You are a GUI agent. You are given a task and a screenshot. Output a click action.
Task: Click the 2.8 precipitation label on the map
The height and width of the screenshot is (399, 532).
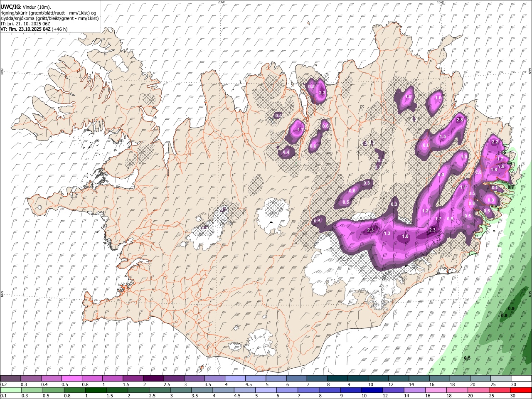tap(459, 120)
